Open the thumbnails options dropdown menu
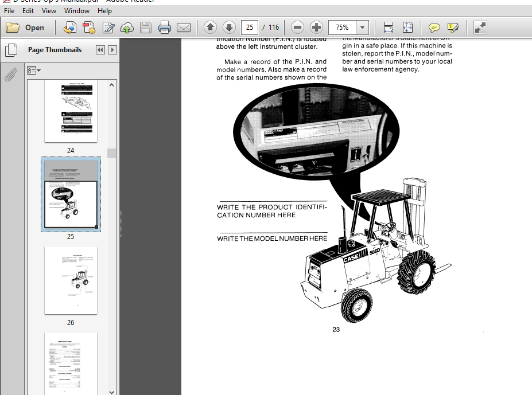This screenshot has height=395, width=532. (34, 71)
